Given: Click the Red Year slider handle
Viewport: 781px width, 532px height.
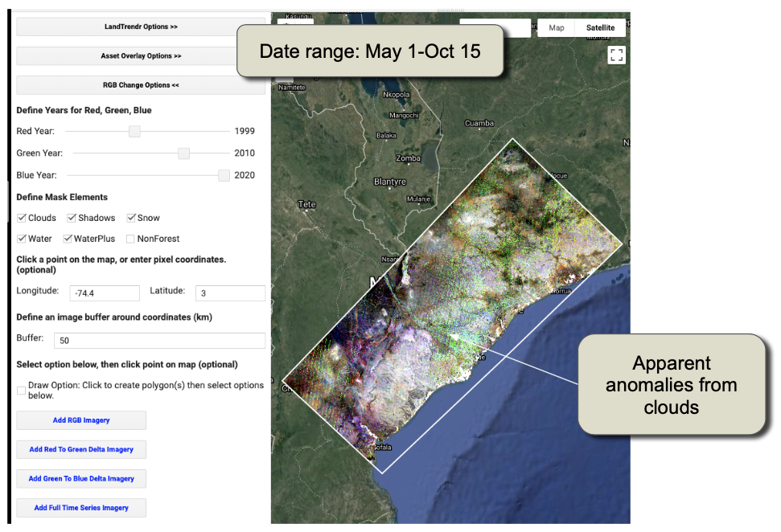Looking at the screenshot, I should coord(135,132).
